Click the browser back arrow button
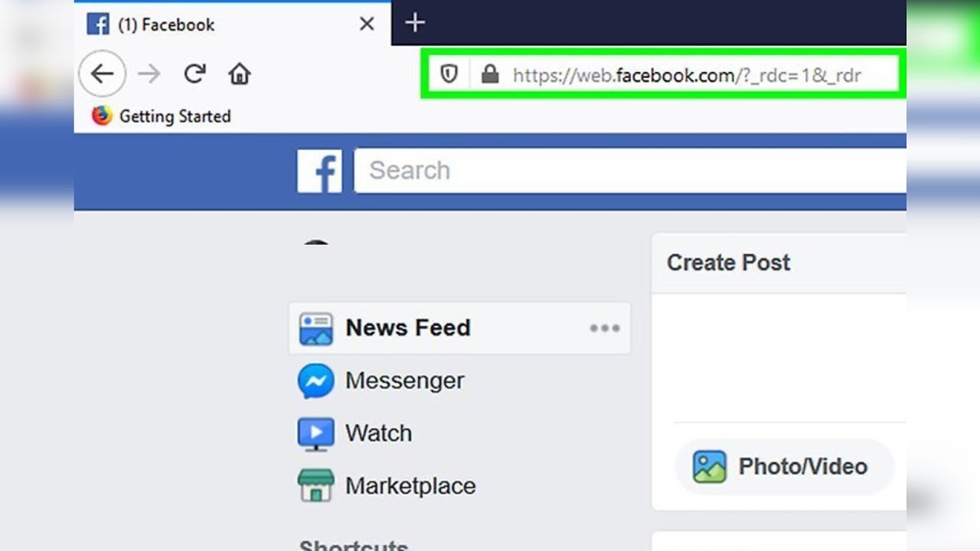 tap(102, 73)
